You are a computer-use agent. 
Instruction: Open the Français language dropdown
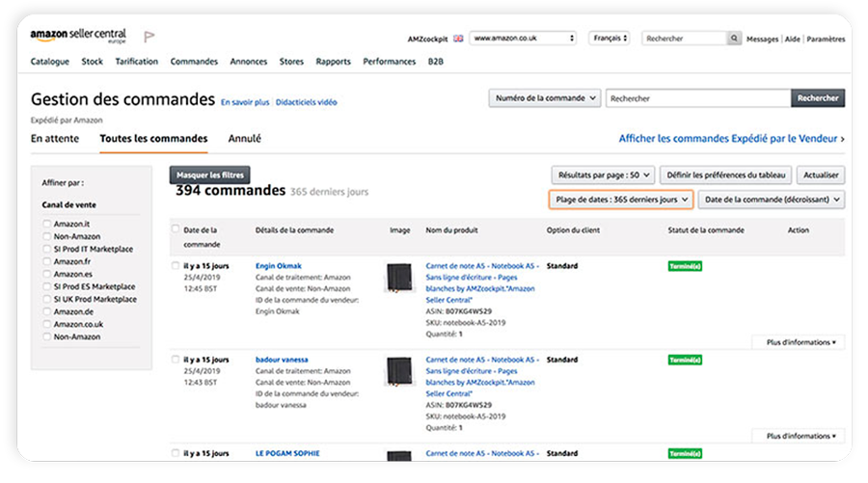(609, 39)
